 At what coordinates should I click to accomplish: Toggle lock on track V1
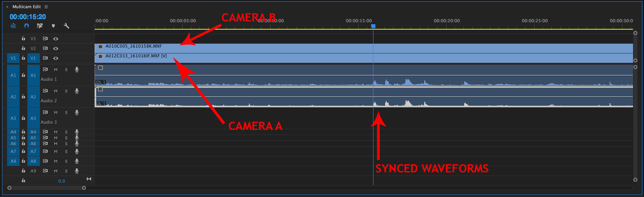coord(23,58)
